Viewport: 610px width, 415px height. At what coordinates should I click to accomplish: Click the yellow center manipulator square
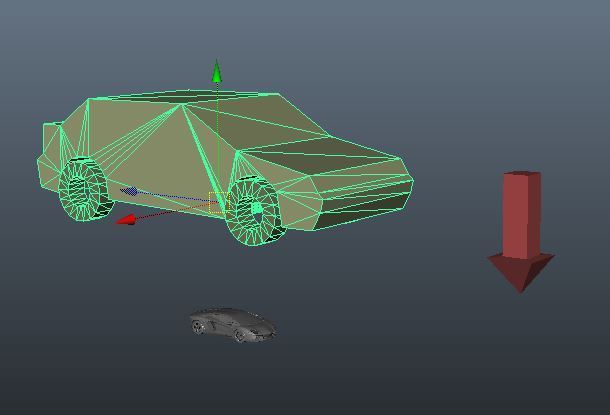click(219, 203)
